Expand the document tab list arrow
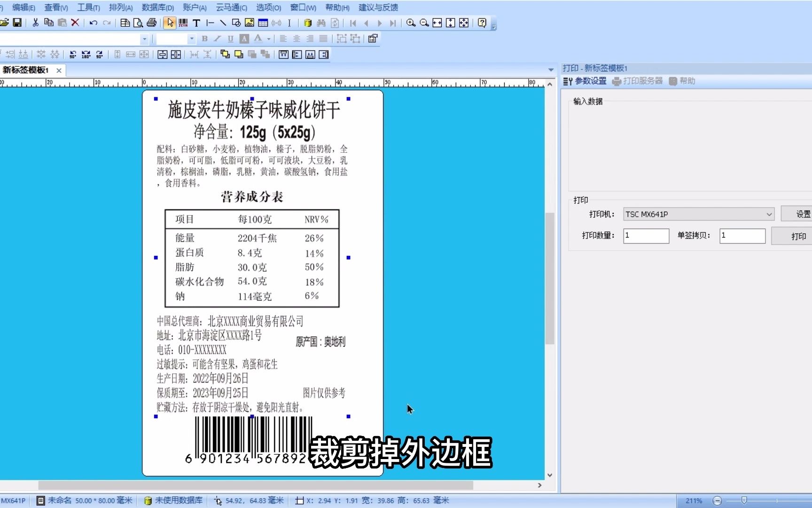812x508 pixels. 551,70
